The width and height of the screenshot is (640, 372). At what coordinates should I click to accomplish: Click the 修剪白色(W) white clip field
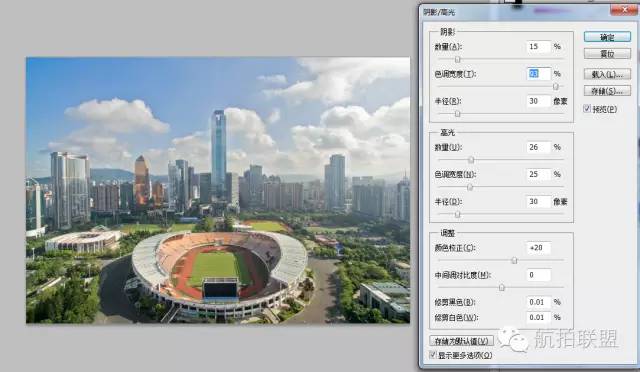coord(538,317)
